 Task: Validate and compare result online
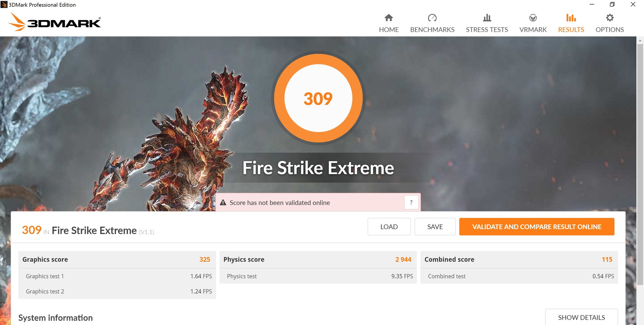coord(537,227)
